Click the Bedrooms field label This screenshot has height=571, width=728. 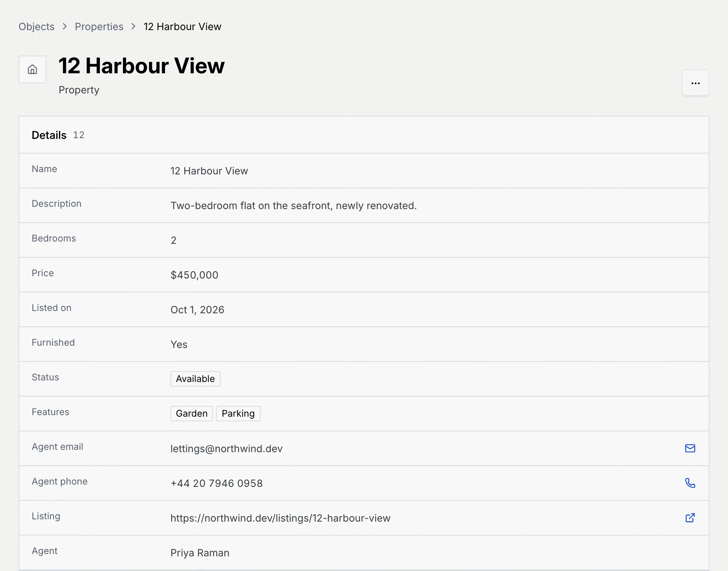(x=54, y=238)
